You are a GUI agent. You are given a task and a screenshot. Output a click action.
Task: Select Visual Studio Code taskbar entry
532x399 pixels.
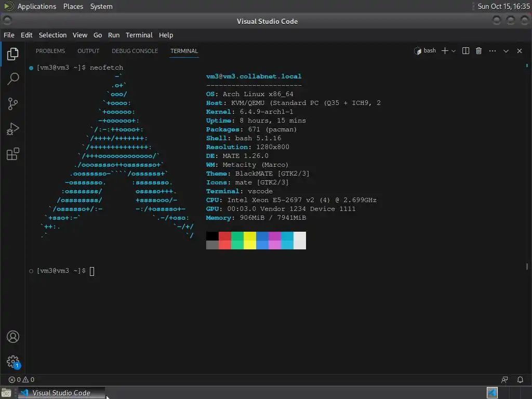click(x=61, y=393)
